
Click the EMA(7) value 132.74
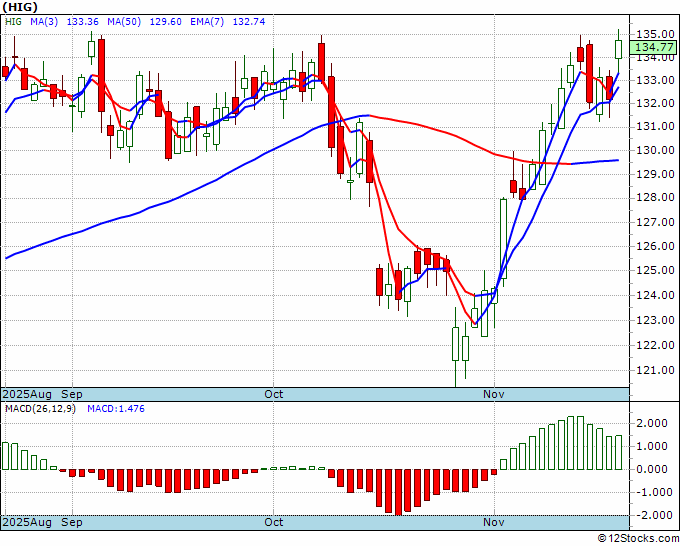click(x=248, y=21)
